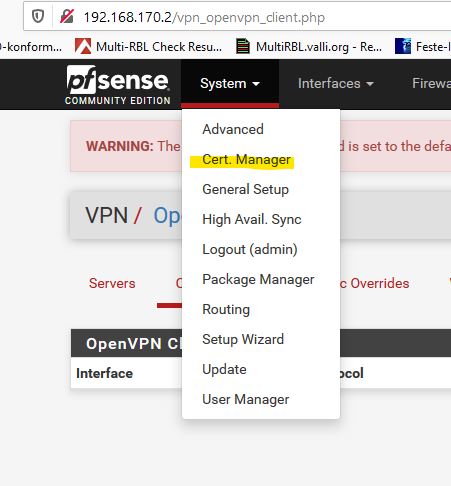Open User Manager menu item
The width and height of the screenshot is (451, 486).
[246, 399]
